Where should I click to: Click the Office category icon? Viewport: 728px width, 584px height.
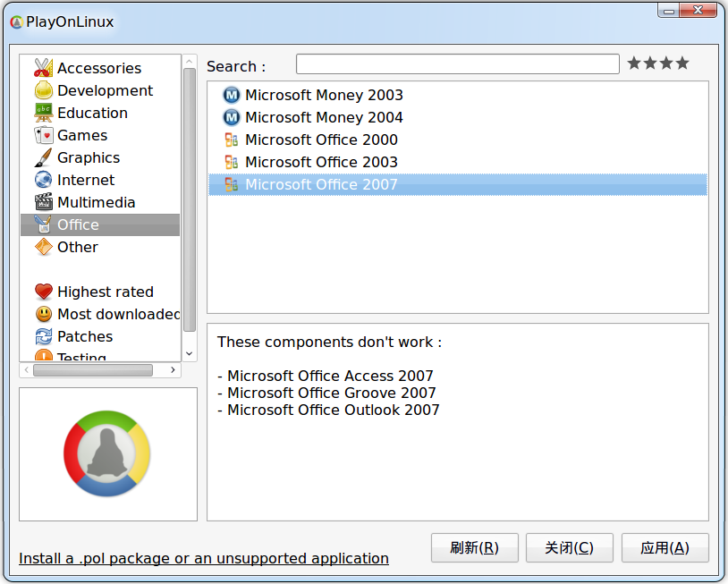(43, 224)
